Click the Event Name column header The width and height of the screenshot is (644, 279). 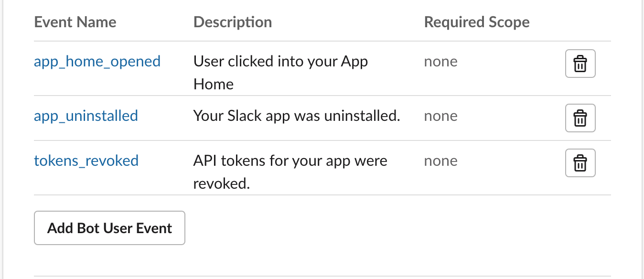pos(75,22)
